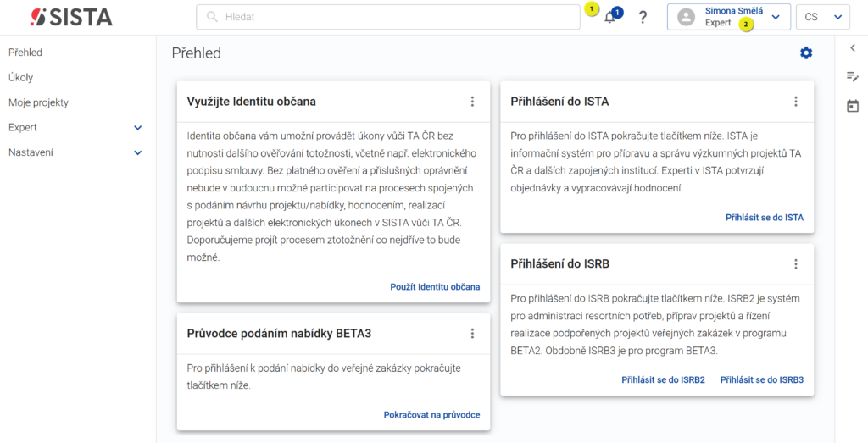Open three-dot menu of Využijte Identitu občana card
Viewport: 868px width, 443px height.
[472, 101]
